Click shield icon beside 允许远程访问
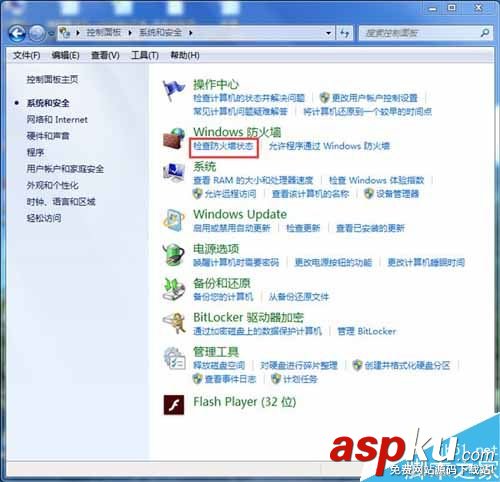The width and height of the screenshot is (500, 482). point(197,194)
